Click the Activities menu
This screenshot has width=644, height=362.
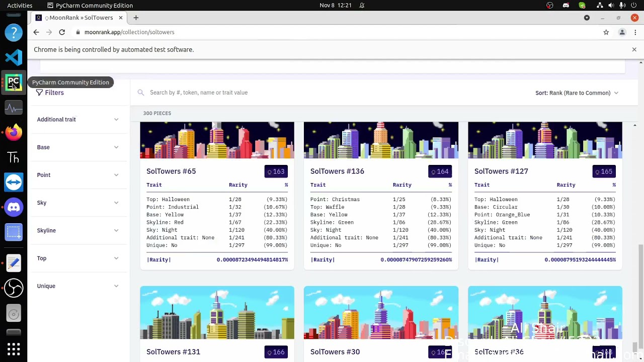tap(20, 5)
